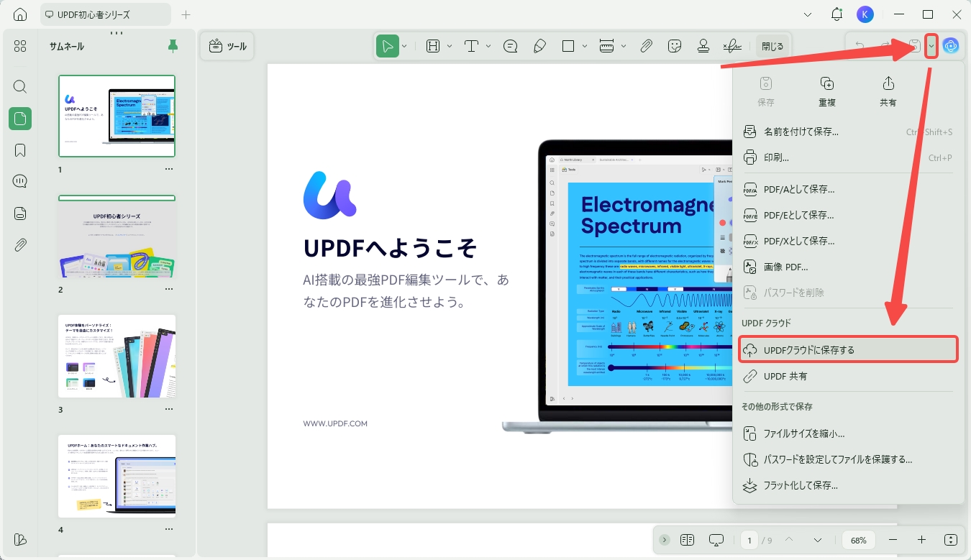Screen dimensions: 971x560
Task: Open the home screen icon
Action: click(20, 14)
